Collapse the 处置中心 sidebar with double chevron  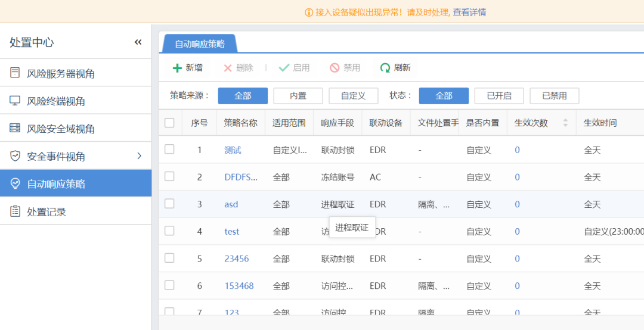click(x=138, y=42)
